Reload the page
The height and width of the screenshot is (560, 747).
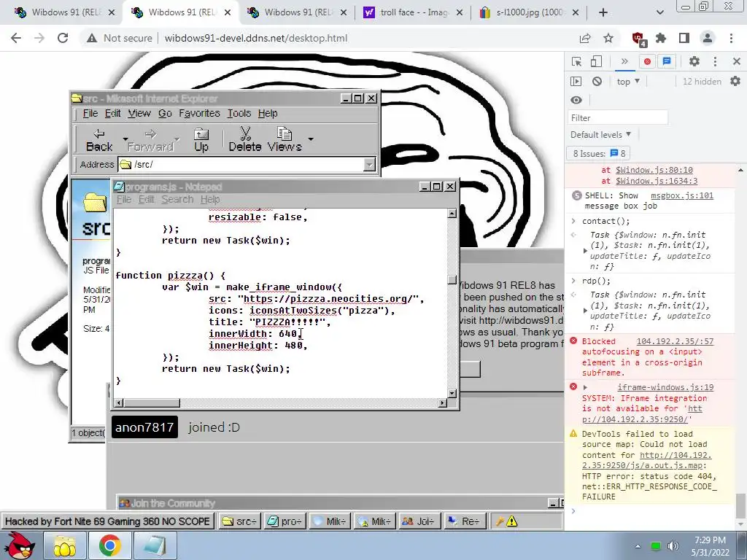63,38
